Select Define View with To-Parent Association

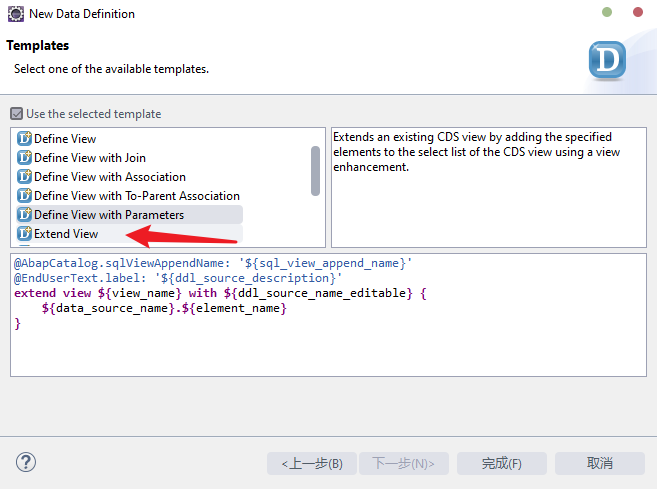pyautogui.click(x=137, y=196)
